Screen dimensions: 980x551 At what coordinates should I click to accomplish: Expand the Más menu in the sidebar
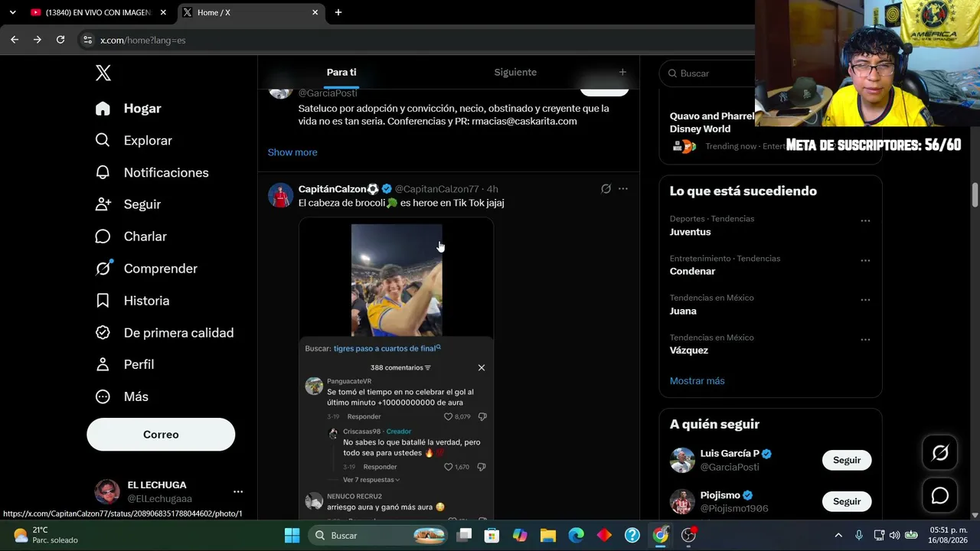point(122,396)
